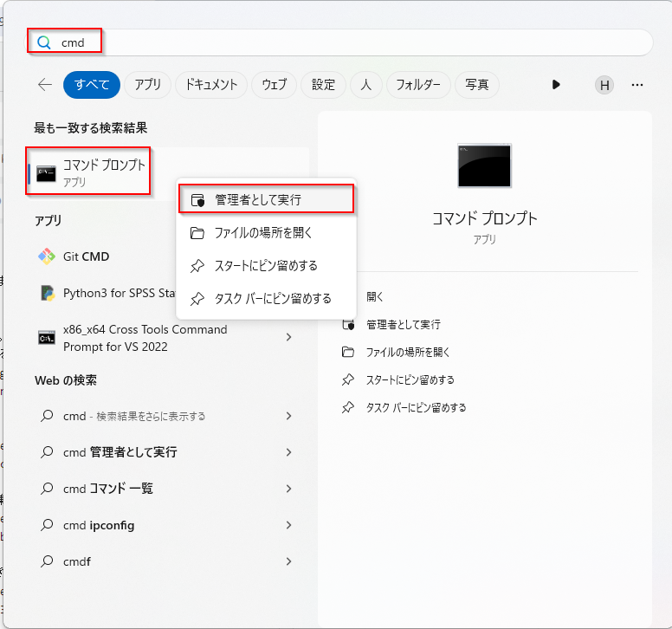Click pin icon beside スタートにピン留めする in right panel
Screen dimensions: 672x629
click(348, 379)
